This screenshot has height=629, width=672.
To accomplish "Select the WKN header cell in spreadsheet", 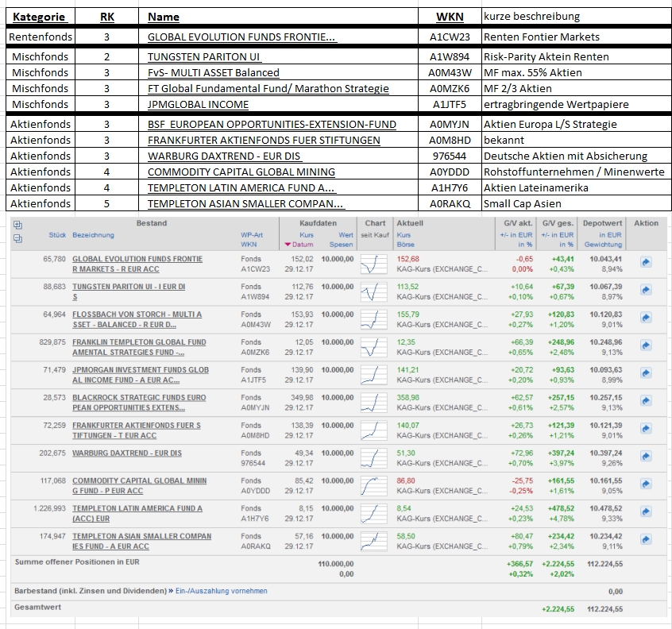I will coord(450,17).
